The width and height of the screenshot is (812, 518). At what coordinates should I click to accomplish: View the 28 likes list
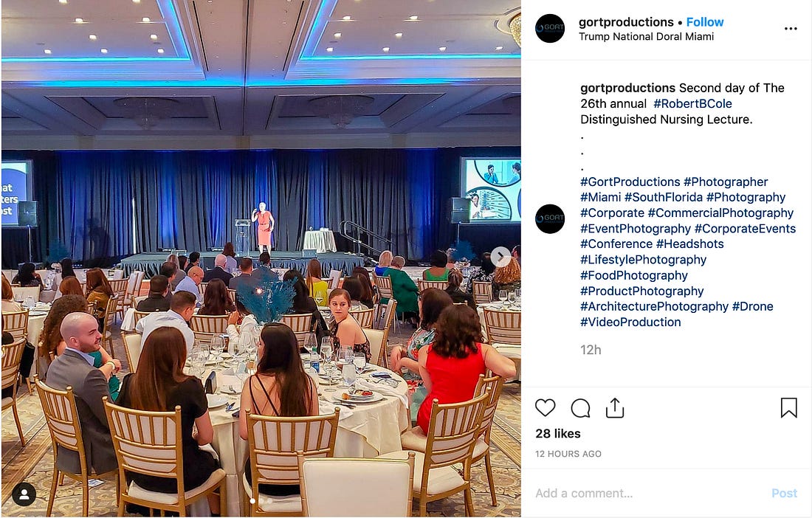(x=558, y=434)
